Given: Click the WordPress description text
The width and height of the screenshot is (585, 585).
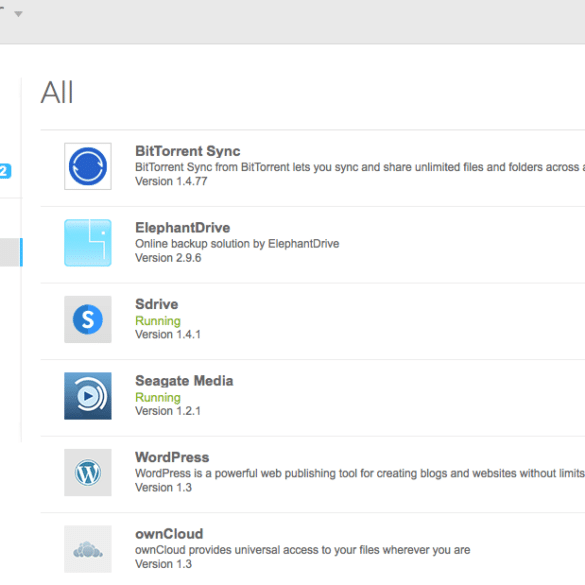Looking at the screenshot, I should pyautogui.click(x=360, y=473).
